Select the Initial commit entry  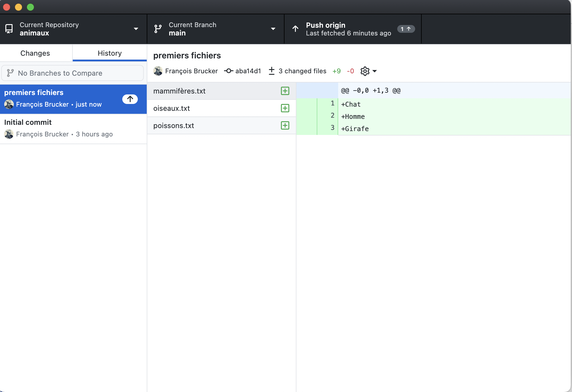pos(73,128)
